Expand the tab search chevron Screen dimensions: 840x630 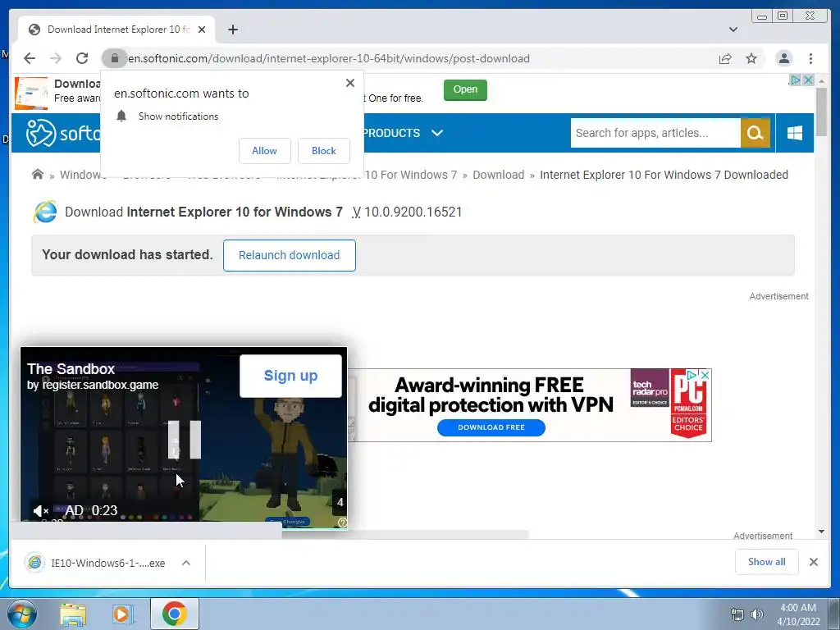733,30
